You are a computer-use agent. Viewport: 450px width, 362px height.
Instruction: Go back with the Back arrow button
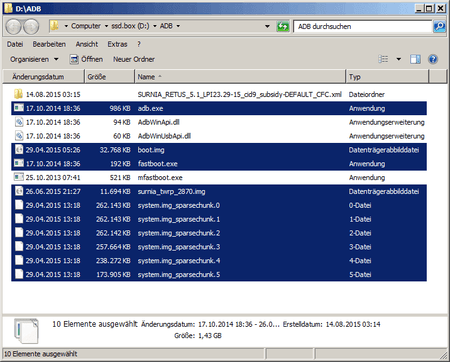coord(14,27)
